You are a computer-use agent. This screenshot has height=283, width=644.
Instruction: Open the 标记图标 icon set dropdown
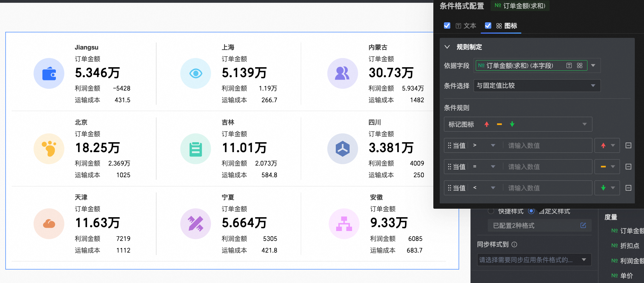(x=518, y=124)
